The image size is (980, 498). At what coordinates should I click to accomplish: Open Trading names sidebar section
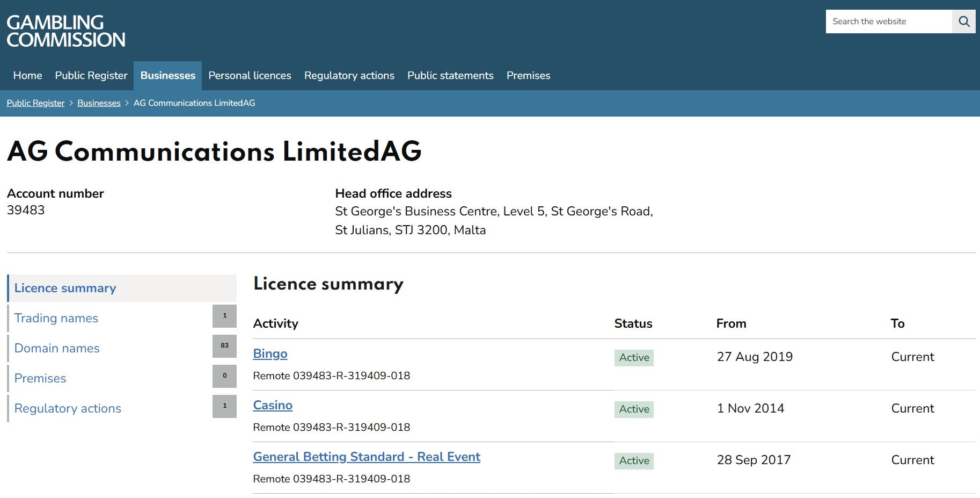[x=56, y=318]
